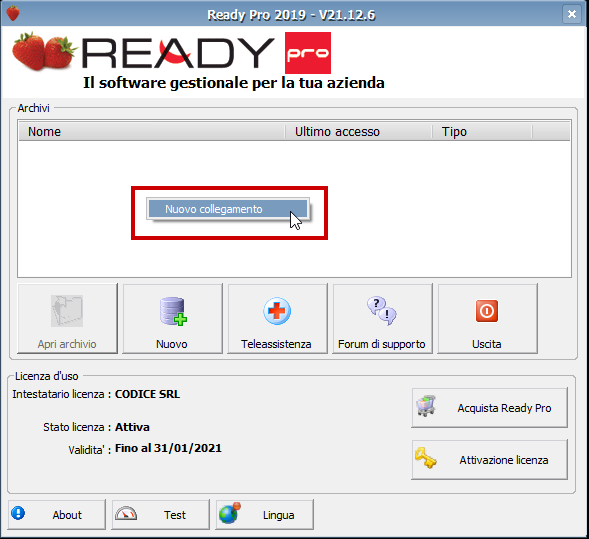589x539 pixels.
Task: Click the Nuovo button label
Action: click(172, 344)
